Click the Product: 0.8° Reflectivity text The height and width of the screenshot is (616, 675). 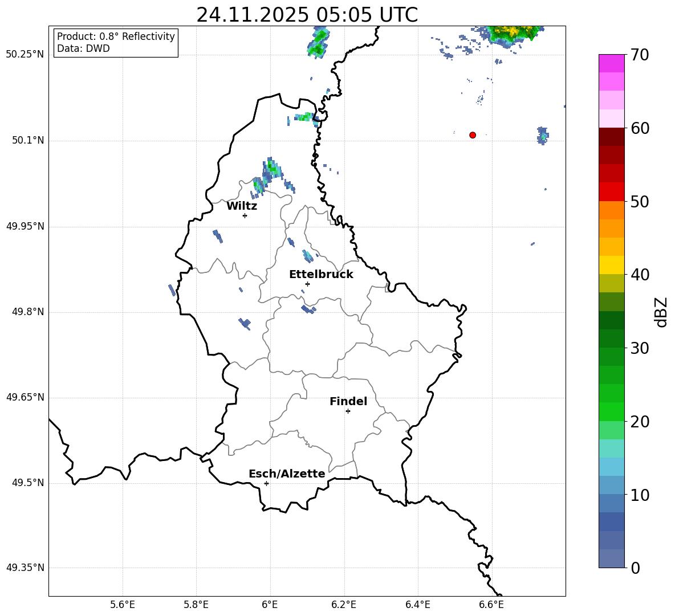click(116, 36)
